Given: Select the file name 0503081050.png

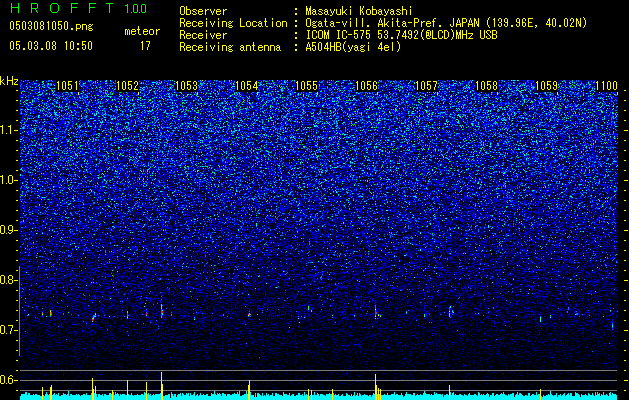Looking at the screenshot, I should (51, 26).
